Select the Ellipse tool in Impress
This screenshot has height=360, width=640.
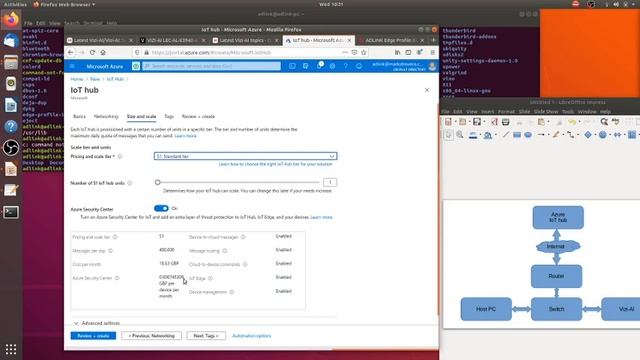(x=528, y=135)
